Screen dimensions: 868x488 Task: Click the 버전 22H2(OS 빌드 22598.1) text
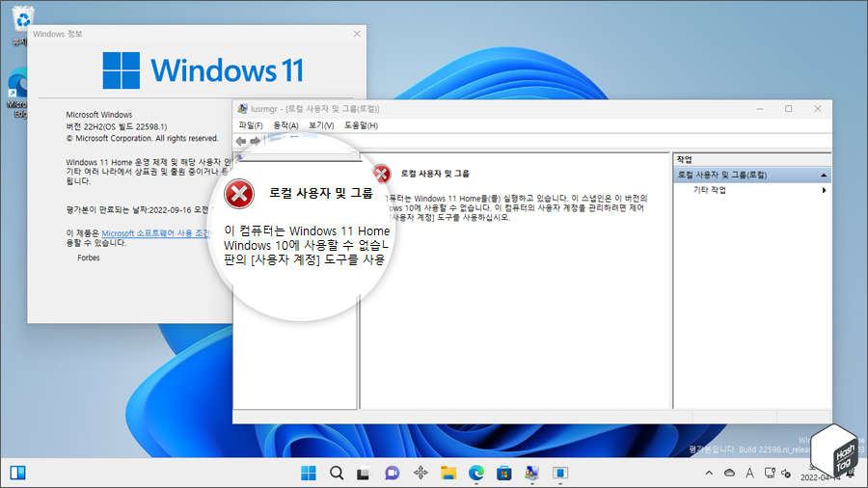click(x=117, y=126)
